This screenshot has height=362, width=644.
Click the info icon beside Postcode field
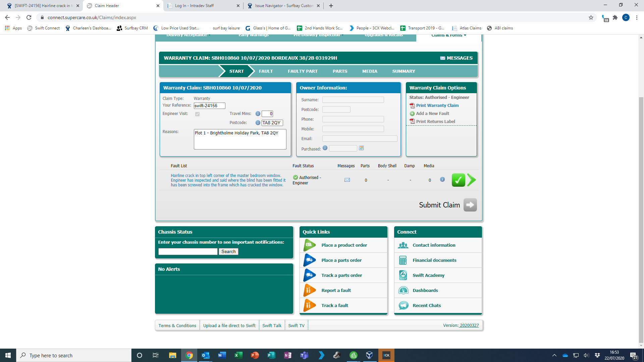(x=258, y=123)
